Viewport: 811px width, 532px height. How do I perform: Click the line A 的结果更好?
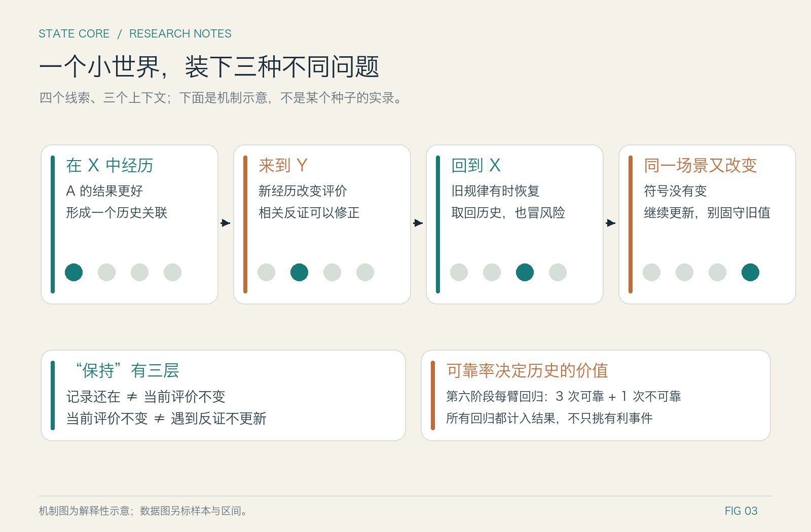click(x=104, y=191)
